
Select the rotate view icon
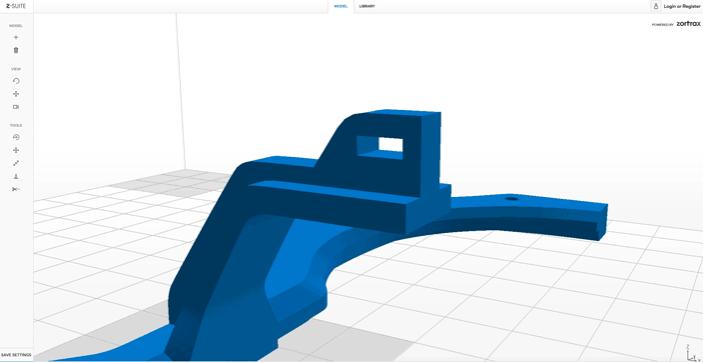coord(16,81)
